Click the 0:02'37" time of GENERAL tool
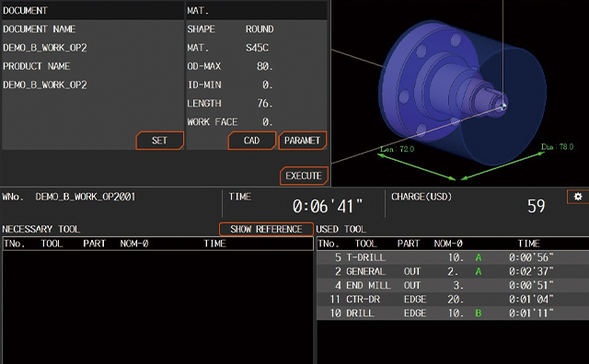 (x=531, y=271)
